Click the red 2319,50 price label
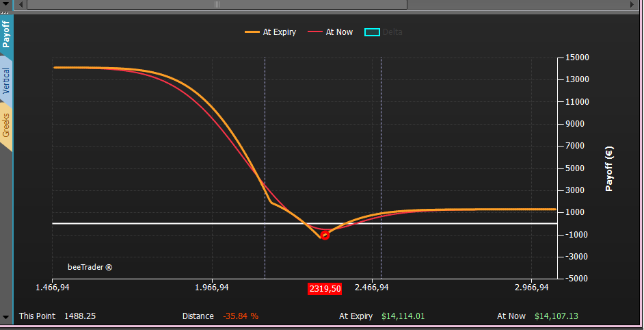Image resolution: width=644 pixels, height=330 pixels. click(325, 289)
